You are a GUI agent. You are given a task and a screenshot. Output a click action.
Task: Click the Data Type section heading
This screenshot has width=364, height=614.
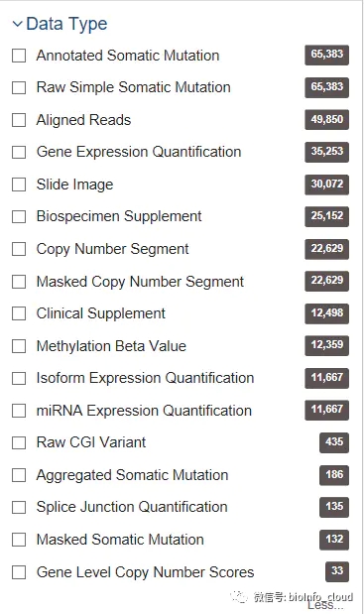[x=66, y=24]
